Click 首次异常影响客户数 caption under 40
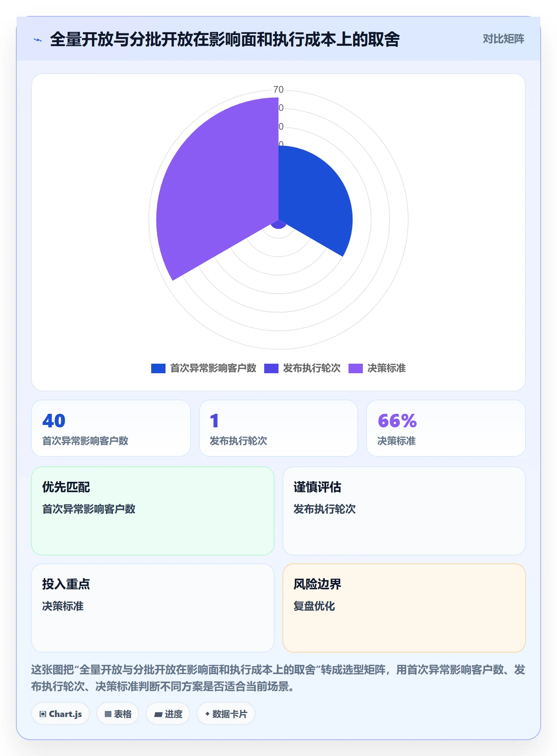 pos(85,441)
